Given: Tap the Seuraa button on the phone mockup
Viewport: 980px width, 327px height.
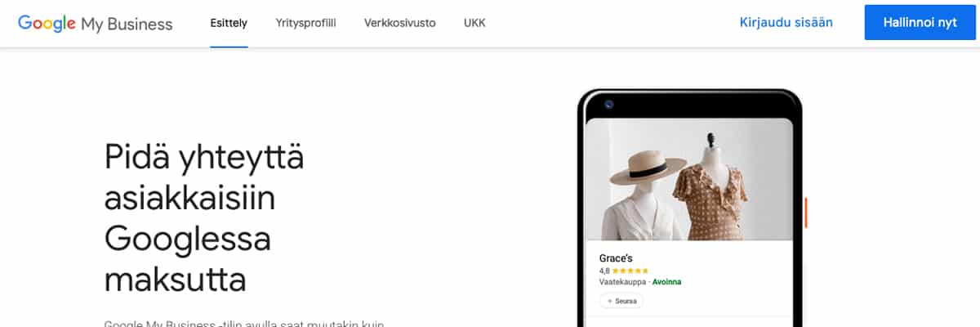Looking at the screenshot, I should [621, 302].
